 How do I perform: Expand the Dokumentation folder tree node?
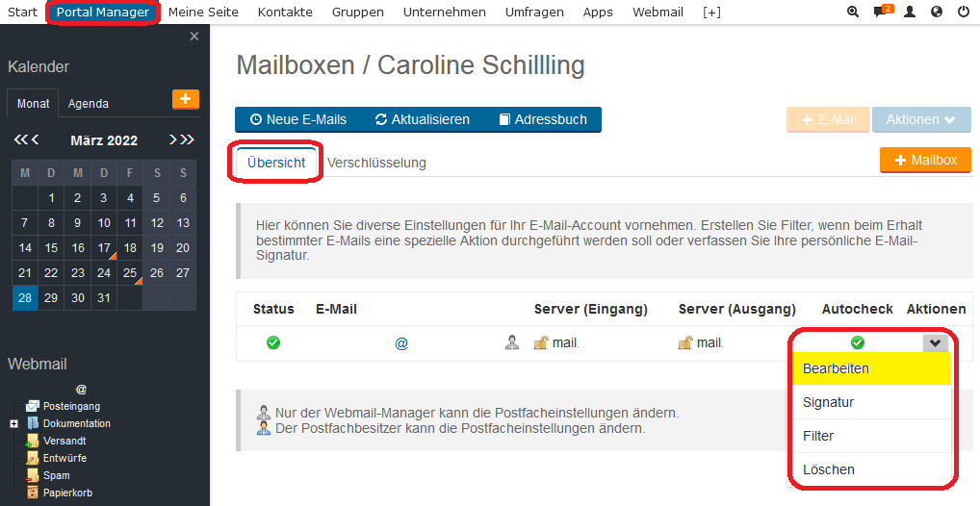pos(13,423)
